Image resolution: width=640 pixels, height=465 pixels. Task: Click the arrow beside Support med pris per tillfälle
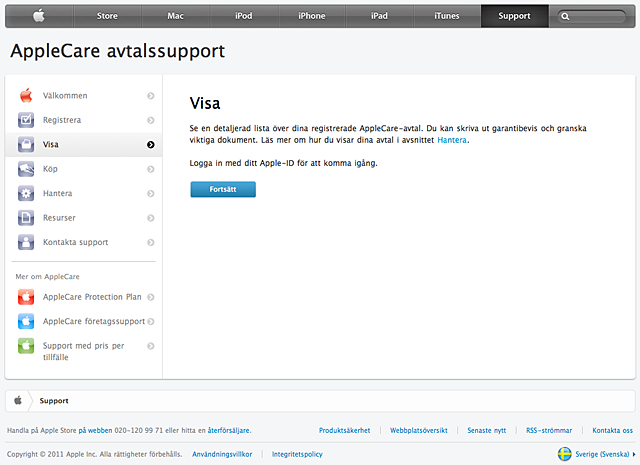151,346
